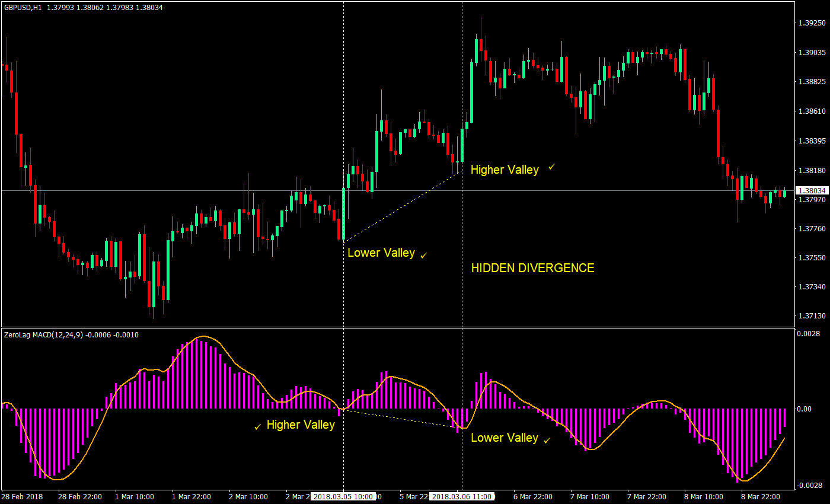Viewport: 830px width, 504px height.
Task: Click the 2018.03.05 10:00 time marker
Action: click(x=343, y=497)
